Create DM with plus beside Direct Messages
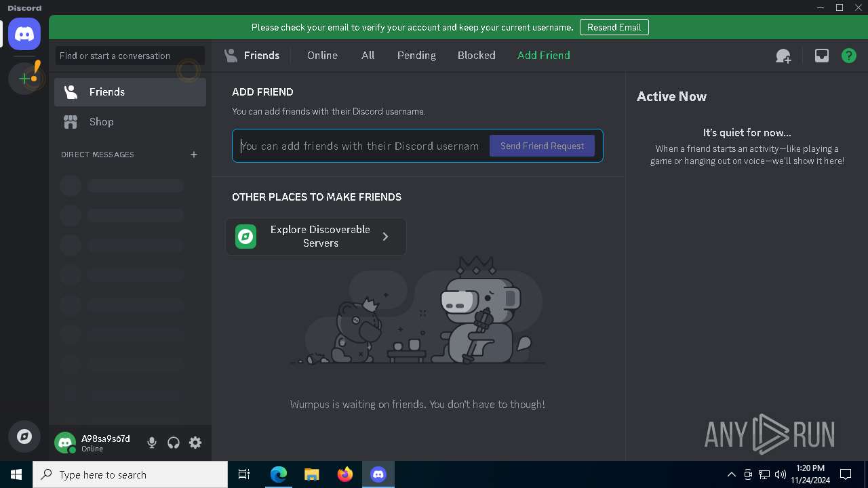 pyautogui.click(x=194, y=155)
